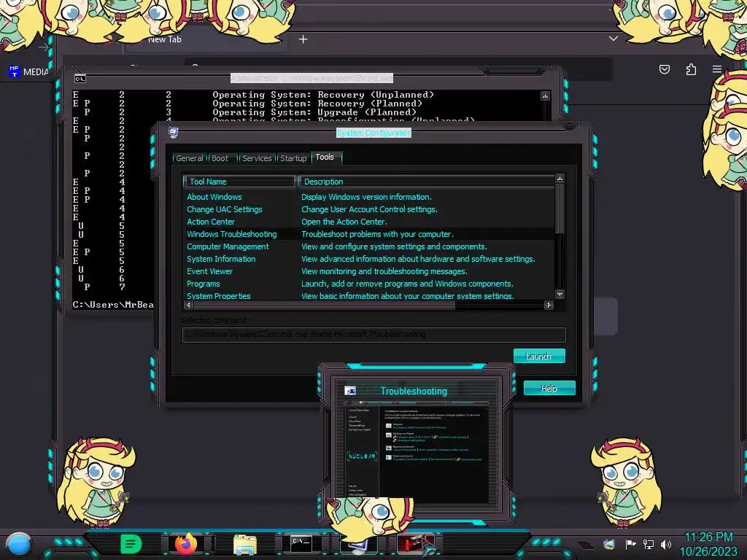This screenshot has width=747, height=560.
Task: Sort by the Tool Name column header
Action: pos(239,182)
